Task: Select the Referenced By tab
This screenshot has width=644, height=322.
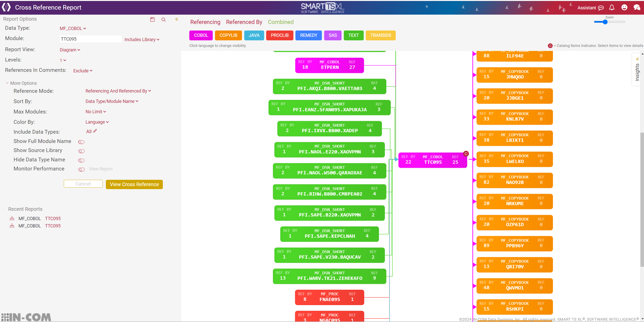Action: pyautogui.click(x=243, y=22)
